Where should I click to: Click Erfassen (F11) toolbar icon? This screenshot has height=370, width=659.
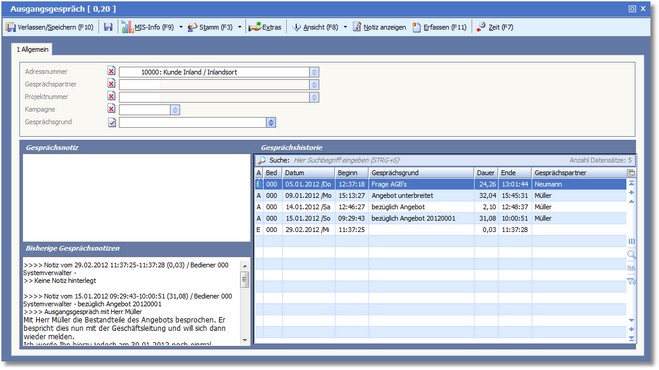click(416, 27)
